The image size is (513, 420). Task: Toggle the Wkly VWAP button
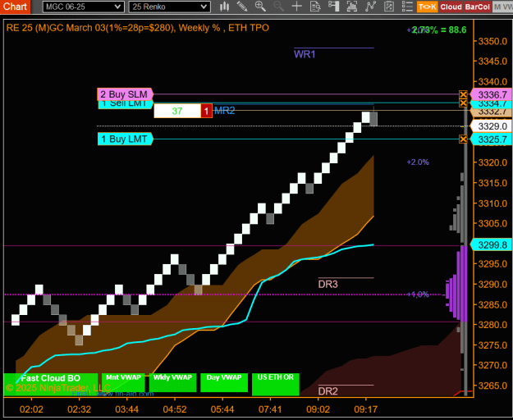[172, 382]
